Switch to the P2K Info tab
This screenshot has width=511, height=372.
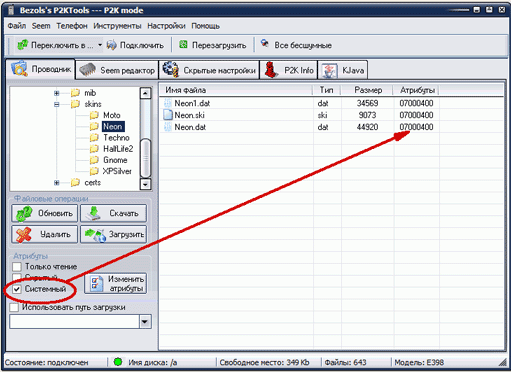(289, 70)
